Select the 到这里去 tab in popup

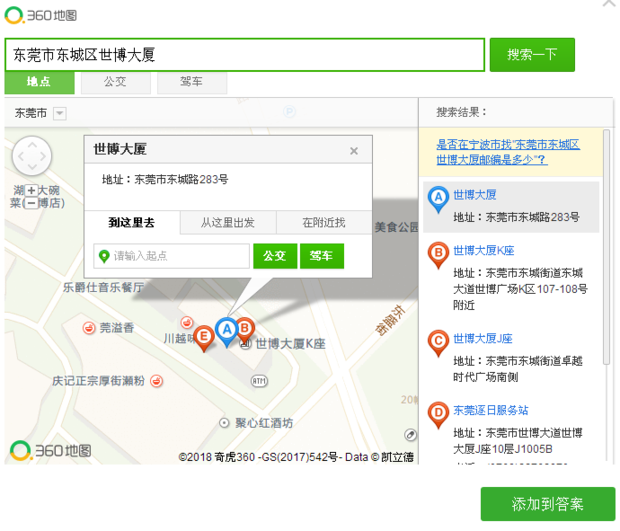tap(132, 223)
